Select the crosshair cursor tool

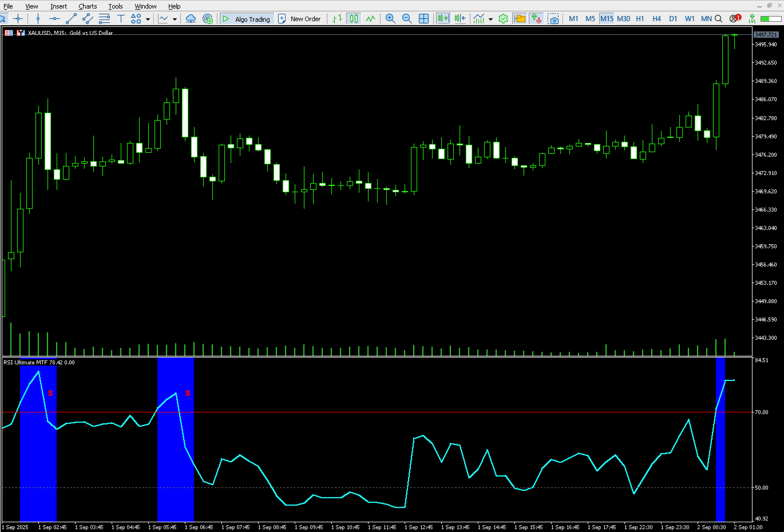[x=18, y=19]
